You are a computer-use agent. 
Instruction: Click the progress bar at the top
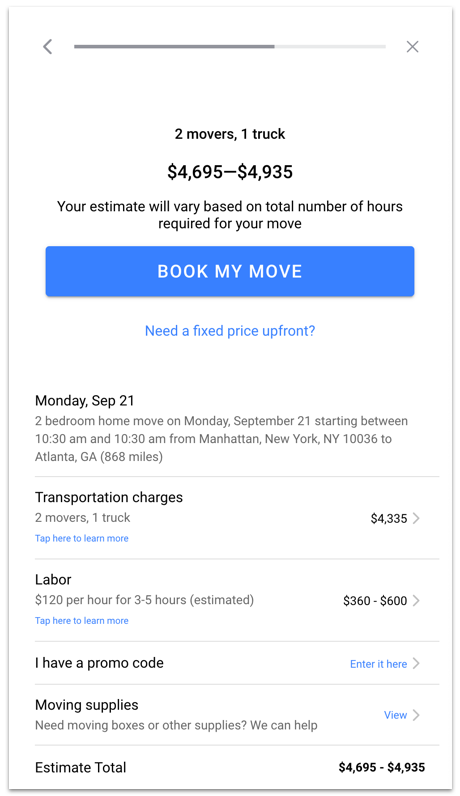pos(229,47)
